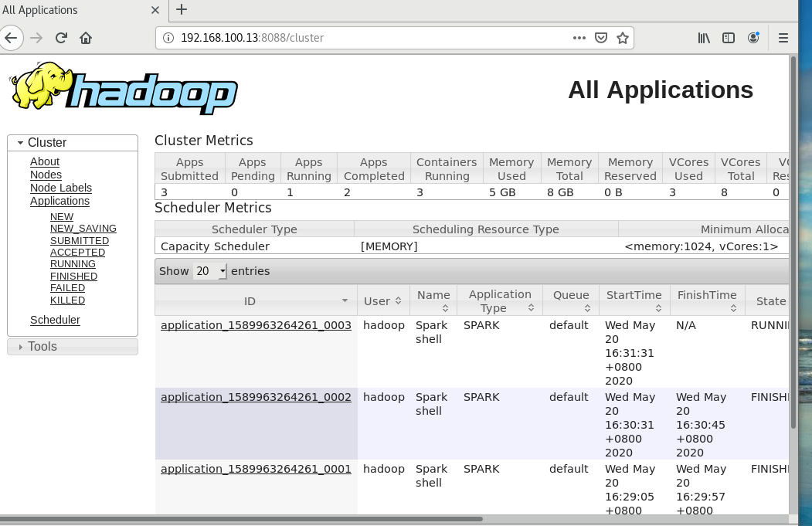
Task: Filter applications by NEW state
Action: (x=62, y=217)
